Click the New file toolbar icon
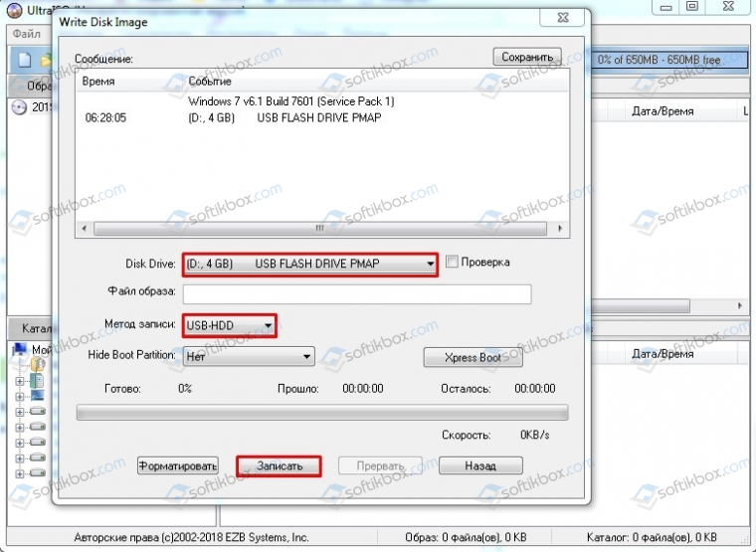Screen dimensions: 756x552 24,60
